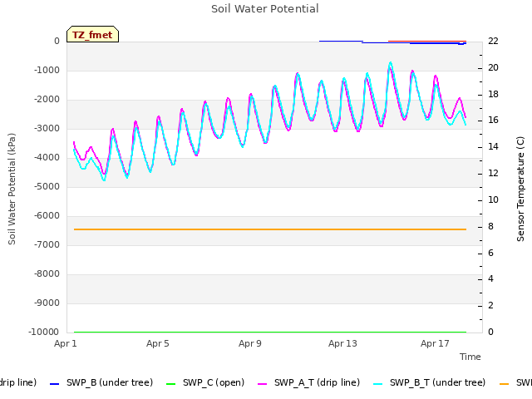Click 'Sensor Temperature (C)' axis title
Image resolution: width=532 pixels, height=399 pixels.
tap(520, 189)
